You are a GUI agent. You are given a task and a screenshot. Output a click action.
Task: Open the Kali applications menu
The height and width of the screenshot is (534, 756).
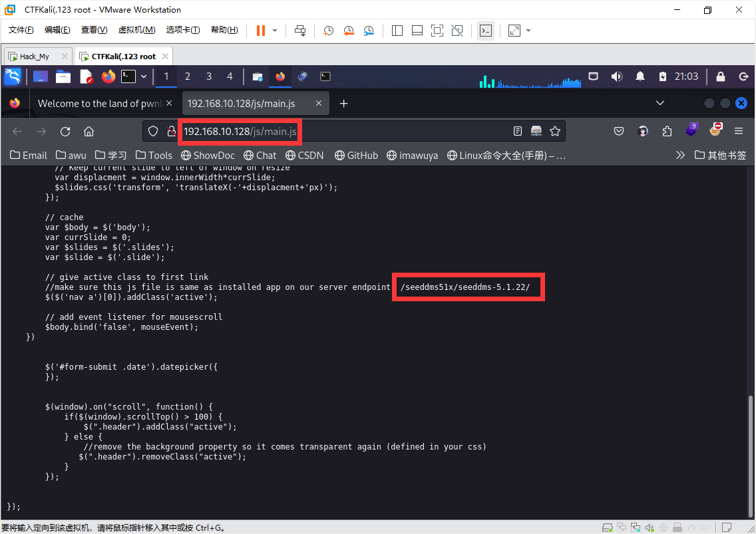click(x=13, y=76)
